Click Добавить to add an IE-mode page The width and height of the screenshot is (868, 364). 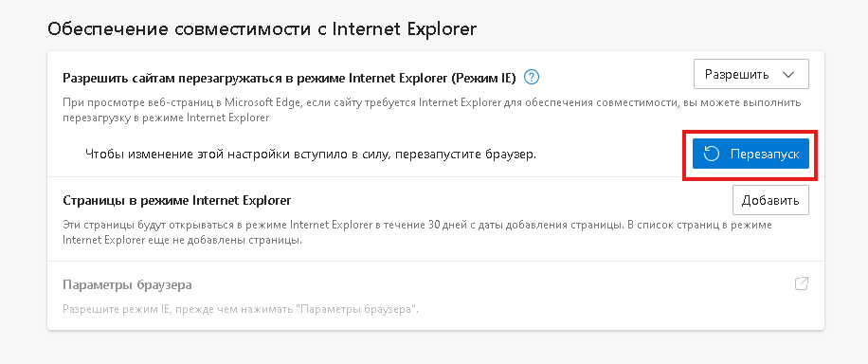770,200
